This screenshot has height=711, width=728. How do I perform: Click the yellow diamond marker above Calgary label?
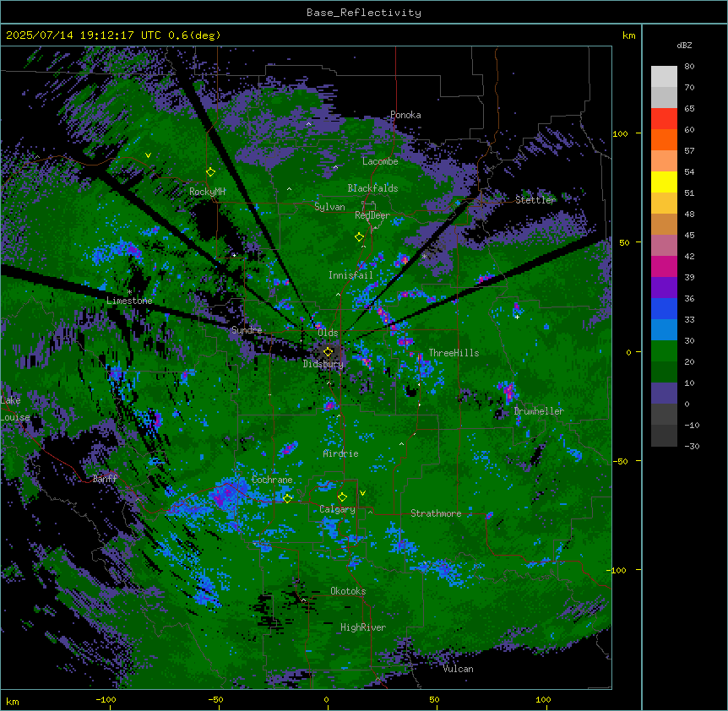click(342, 497)
